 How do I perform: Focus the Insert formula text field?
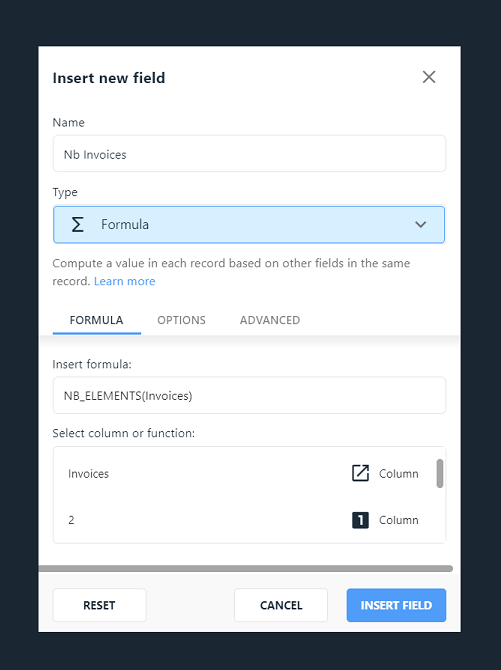click(249, 395)
